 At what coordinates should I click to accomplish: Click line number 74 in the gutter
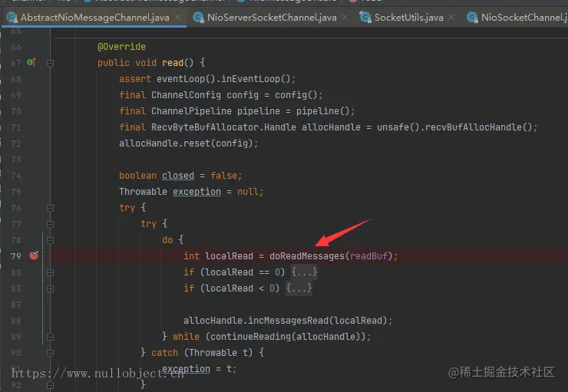coord(16,176)
